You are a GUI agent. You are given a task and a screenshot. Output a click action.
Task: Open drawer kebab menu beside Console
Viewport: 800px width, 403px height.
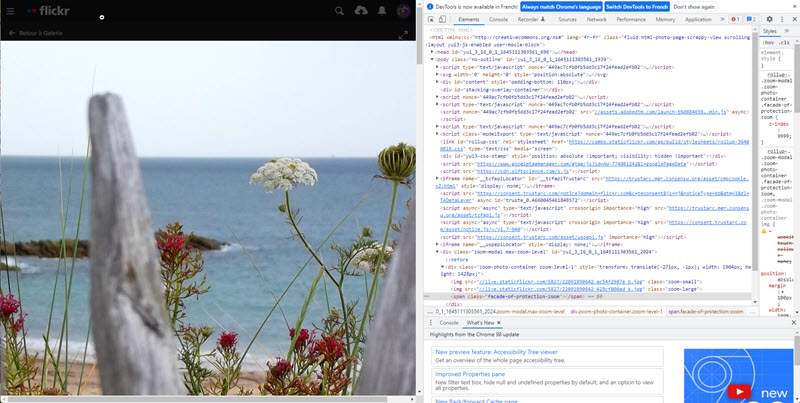431,323
